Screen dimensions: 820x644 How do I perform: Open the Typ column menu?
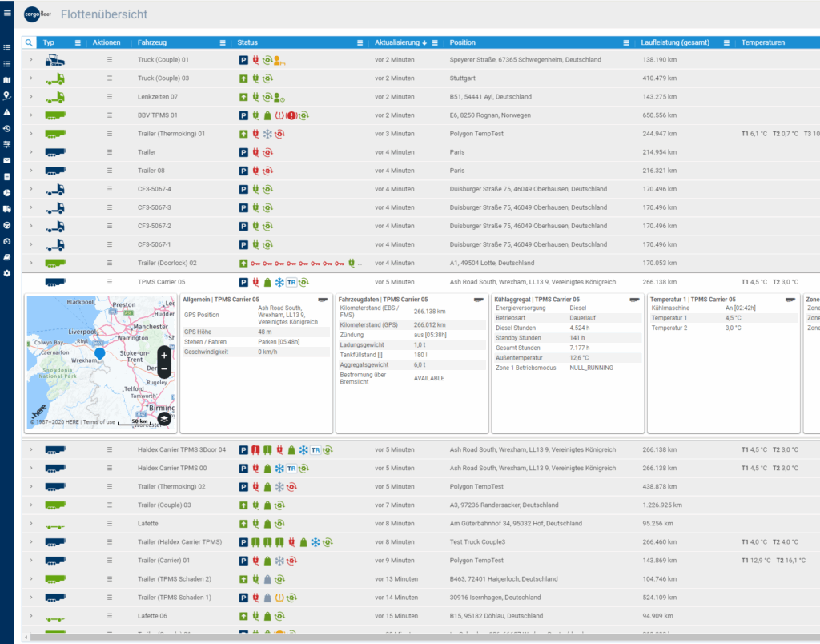(78, 42)
